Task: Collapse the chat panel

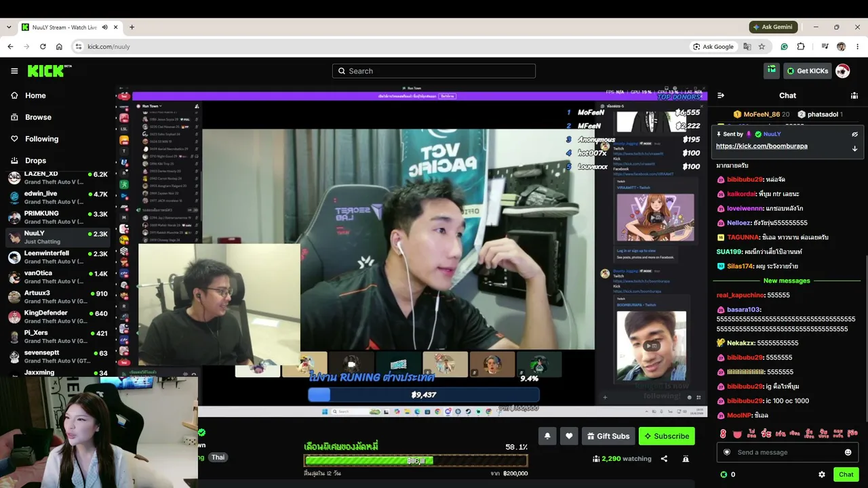Action: tap(721, 96)
